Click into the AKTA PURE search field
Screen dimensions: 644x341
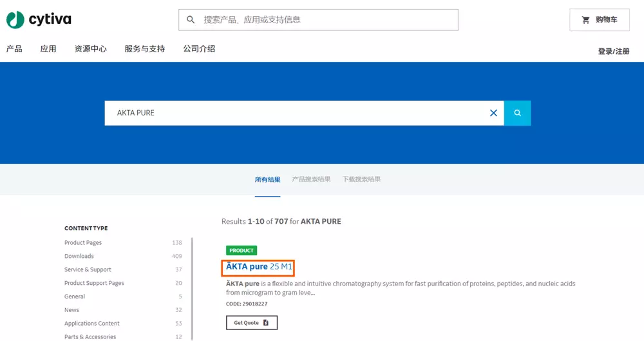click(x=296, y=113)
